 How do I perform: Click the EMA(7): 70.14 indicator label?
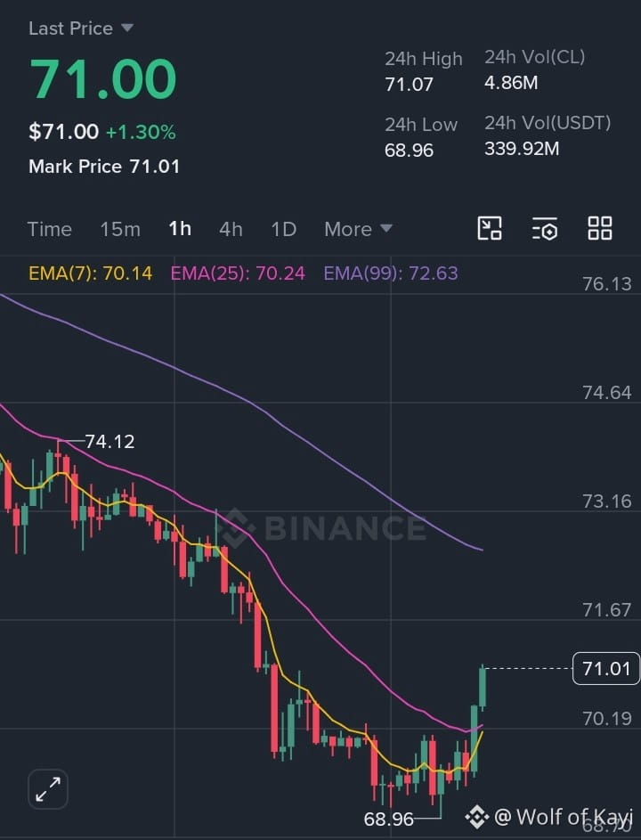[x=91, y=273]
